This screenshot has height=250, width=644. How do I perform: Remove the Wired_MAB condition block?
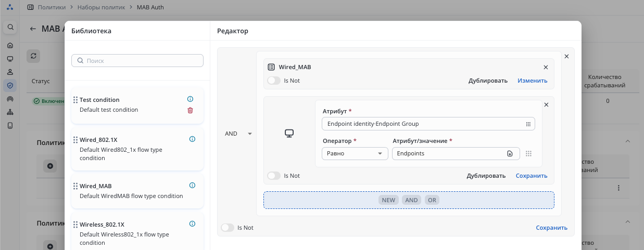[x=546, y=67]
